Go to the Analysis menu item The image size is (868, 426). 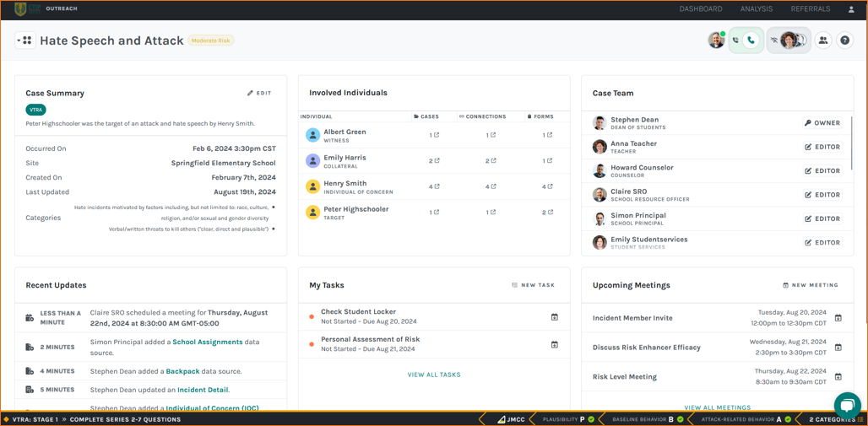click(756, 9)
